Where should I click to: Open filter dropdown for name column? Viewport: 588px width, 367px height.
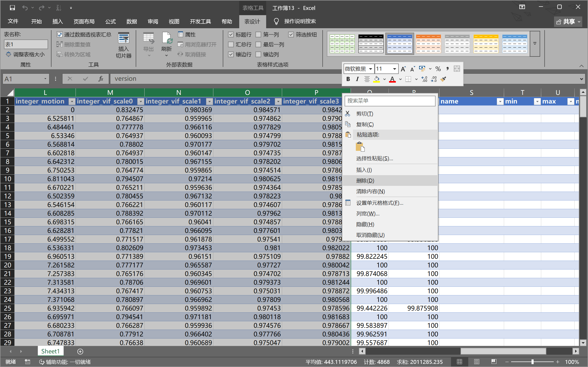tap(500, 101)
